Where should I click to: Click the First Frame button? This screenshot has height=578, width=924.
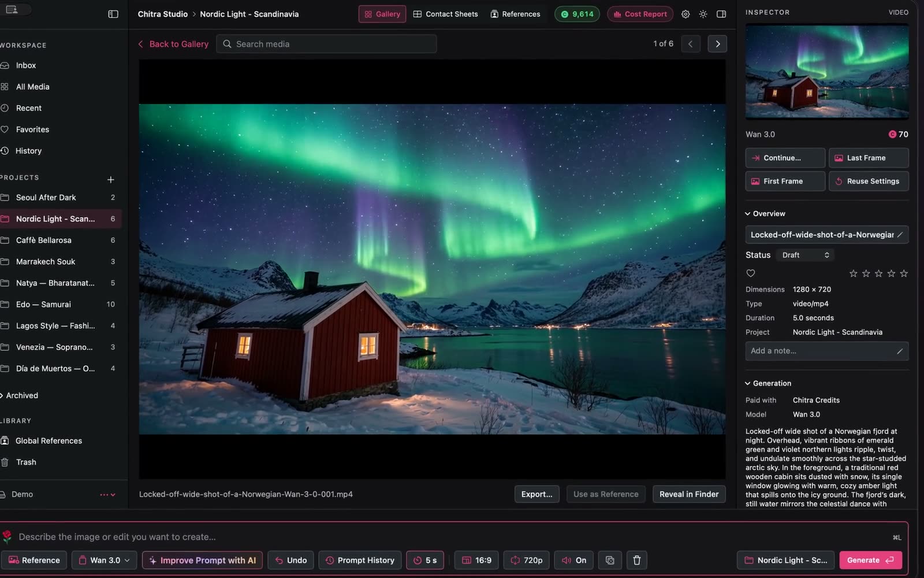coord(785,181)
